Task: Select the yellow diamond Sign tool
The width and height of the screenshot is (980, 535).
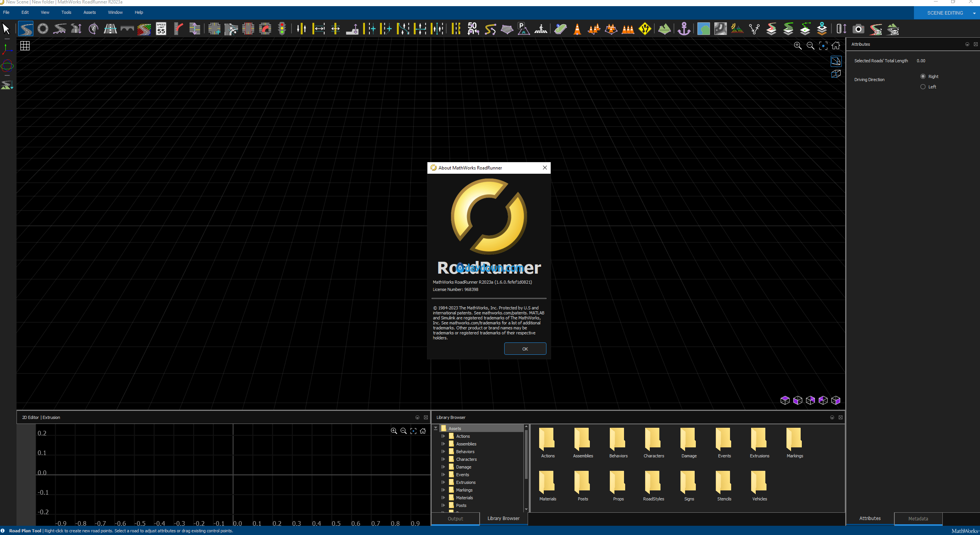Action: (645, 29)
